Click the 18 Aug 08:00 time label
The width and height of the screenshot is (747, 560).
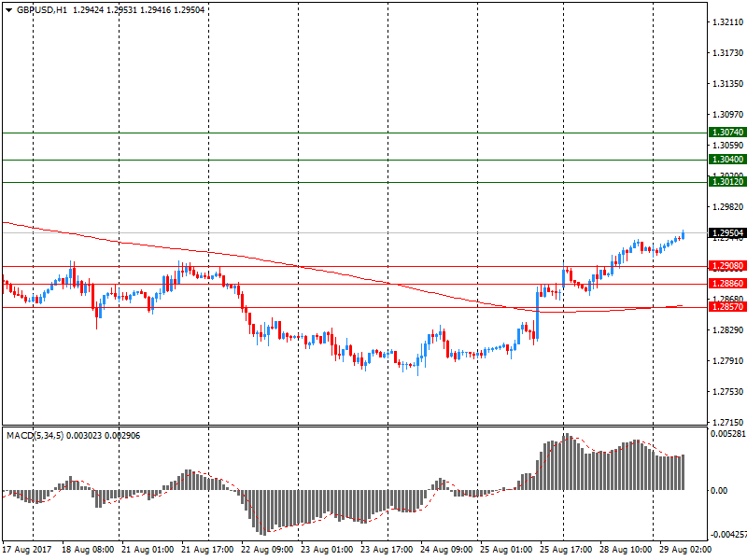pyautogui.click(x=88, y=550)
